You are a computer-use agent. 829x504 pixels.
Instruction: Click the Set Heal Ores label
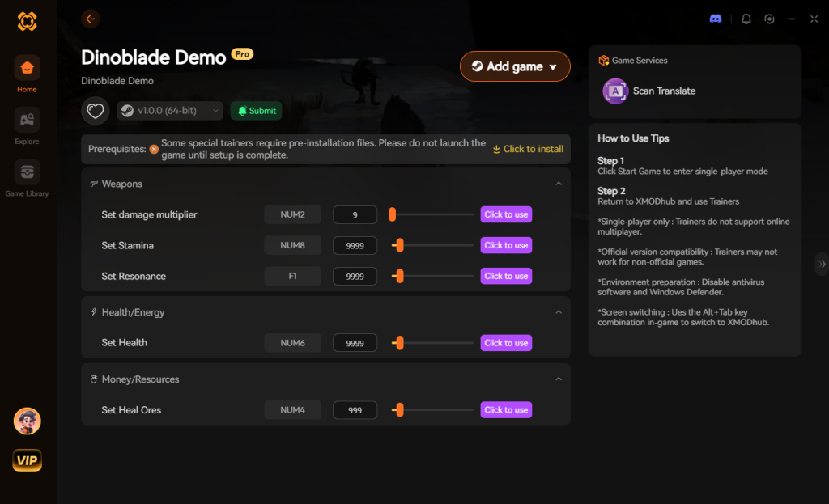click(x=131, y=410)
